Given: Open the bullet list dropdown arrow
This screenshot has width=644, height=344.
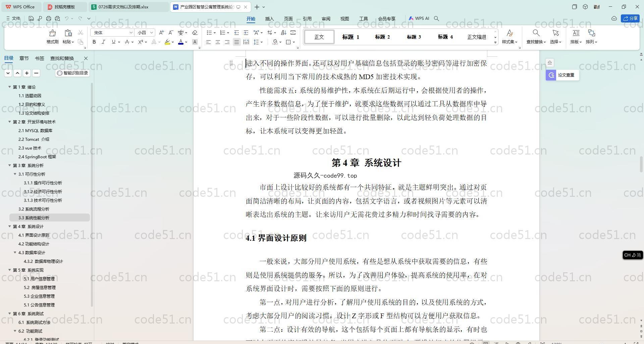Looking at the screenshot, I should point(215,33).
